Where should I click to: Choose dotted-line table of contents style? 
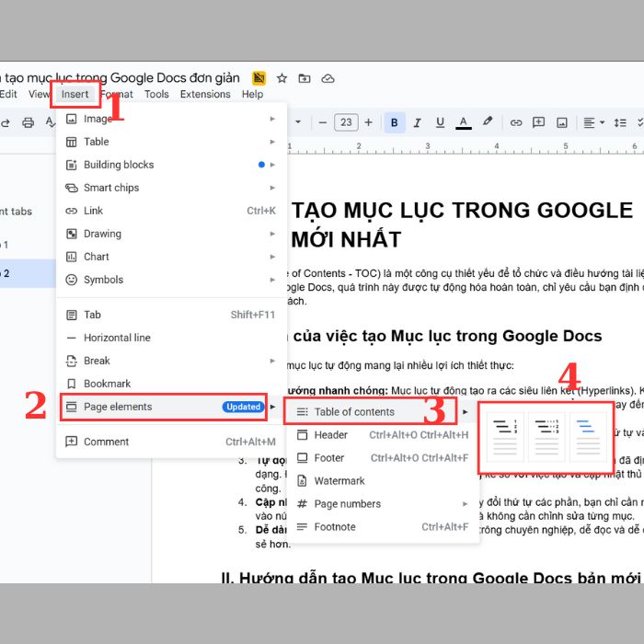[546, 437]
